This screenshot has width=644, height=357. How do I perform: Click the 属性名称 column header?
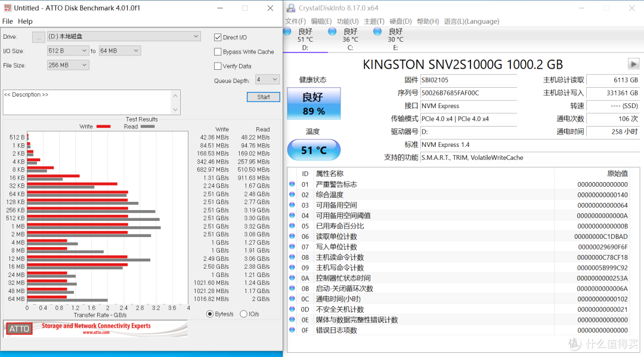point(329,174)
